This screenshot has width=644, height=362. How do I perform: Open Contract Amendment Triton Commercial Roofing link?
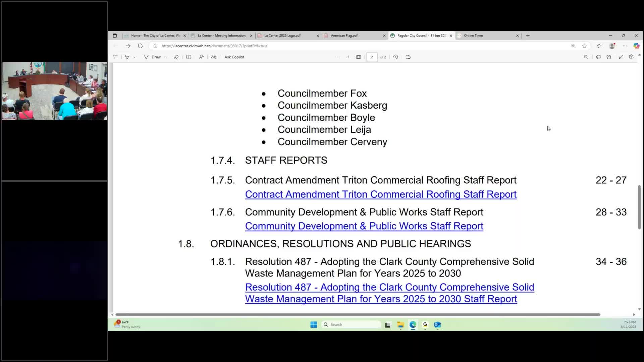381,194
